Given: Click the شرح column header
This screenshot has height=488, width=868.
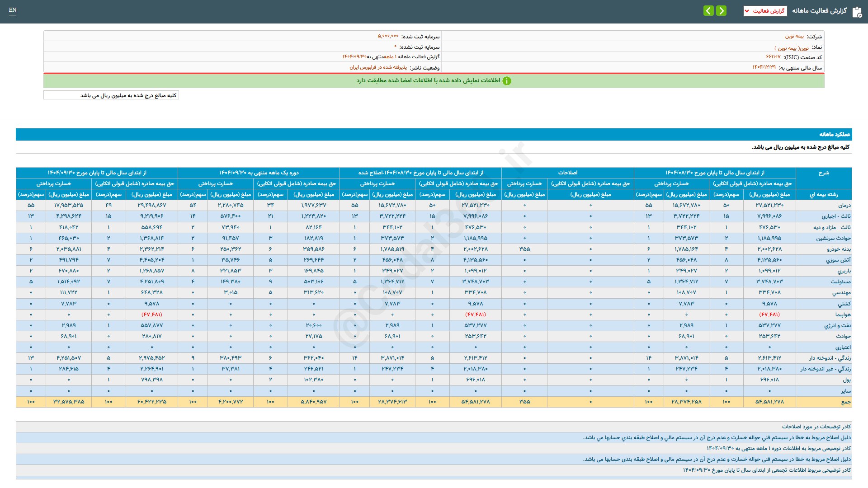Looking at the screenshot, I should coord(823,173).
